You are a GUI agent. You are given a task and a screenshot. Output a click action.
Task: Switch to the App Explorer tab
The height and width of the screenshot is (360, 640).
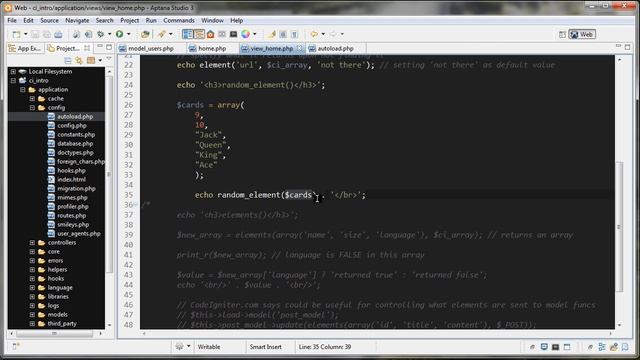coord(25,48)
